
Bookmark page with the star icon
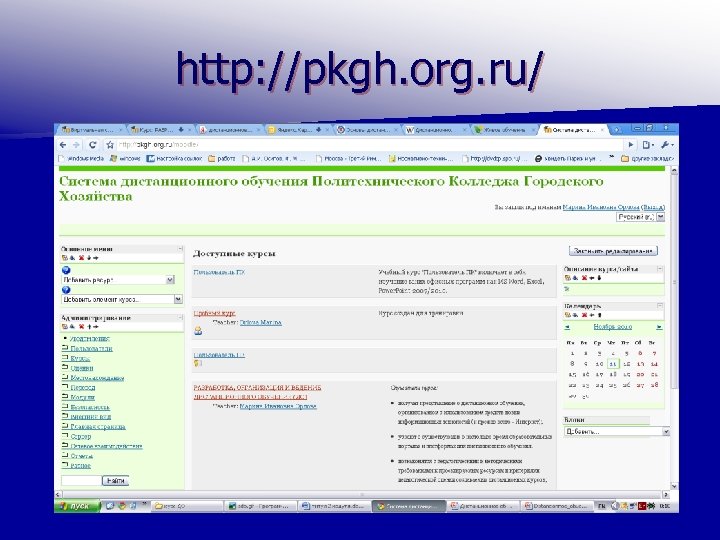point(110,145)
